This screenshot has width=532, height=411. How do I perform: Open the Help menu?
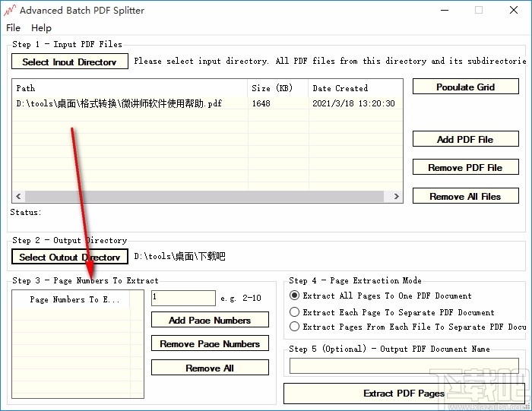coord(41,28)
